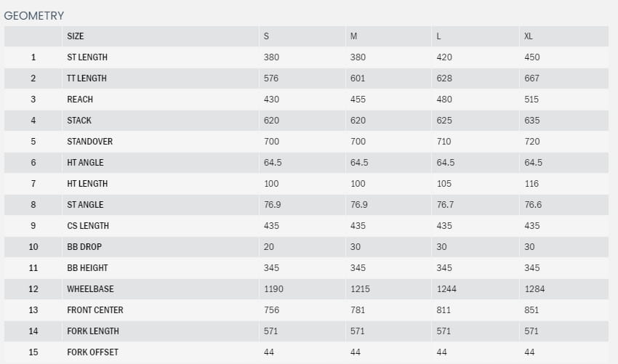
Task: Select the STANDOVER row label
Action: (90, 142)
